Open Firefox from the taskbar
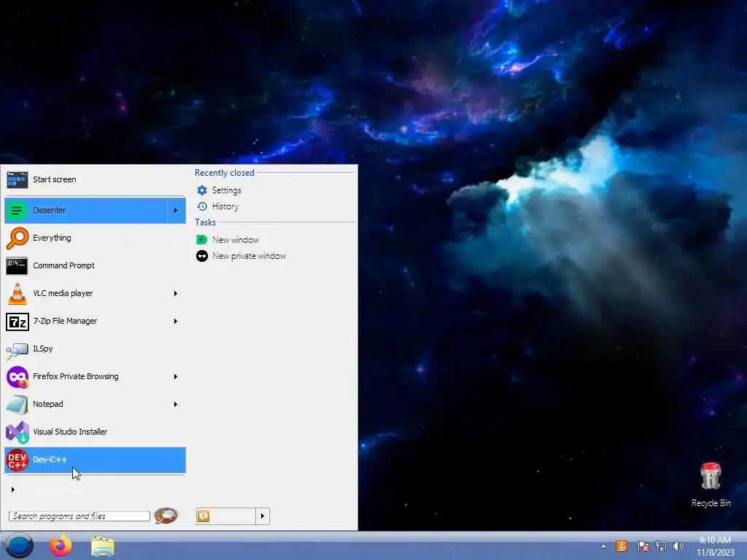This screenshot has height=560, width=747. 61,545
